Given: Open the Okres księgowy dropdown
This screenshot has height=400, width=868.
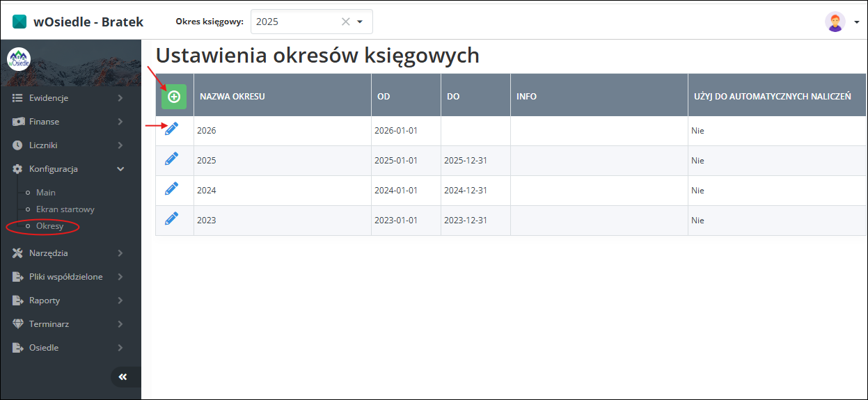Looking at the screenshot, I should click(x=360, y=22).
